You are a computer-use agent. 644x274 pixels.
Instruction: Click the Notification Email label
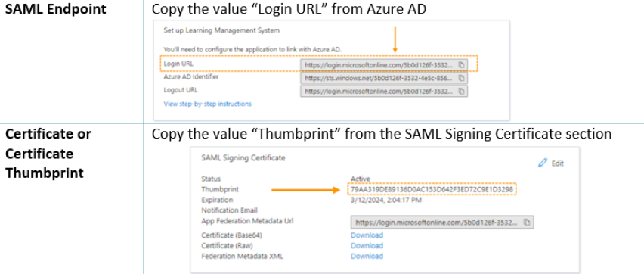point(229,210)
